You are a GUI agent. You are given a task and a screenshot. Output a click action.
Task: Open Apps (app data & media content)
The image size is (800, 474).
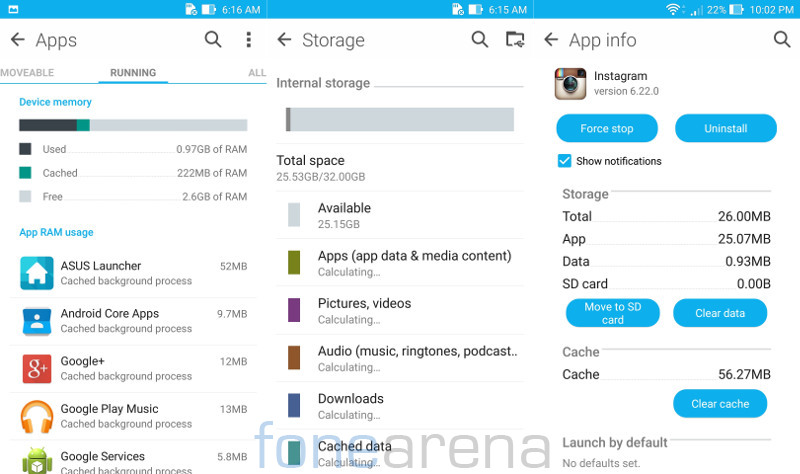click(399, 262)
